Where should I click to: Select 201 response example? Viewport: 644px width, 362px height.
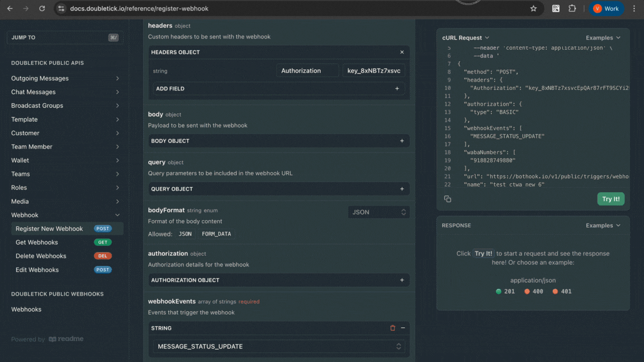click(505, 291)
